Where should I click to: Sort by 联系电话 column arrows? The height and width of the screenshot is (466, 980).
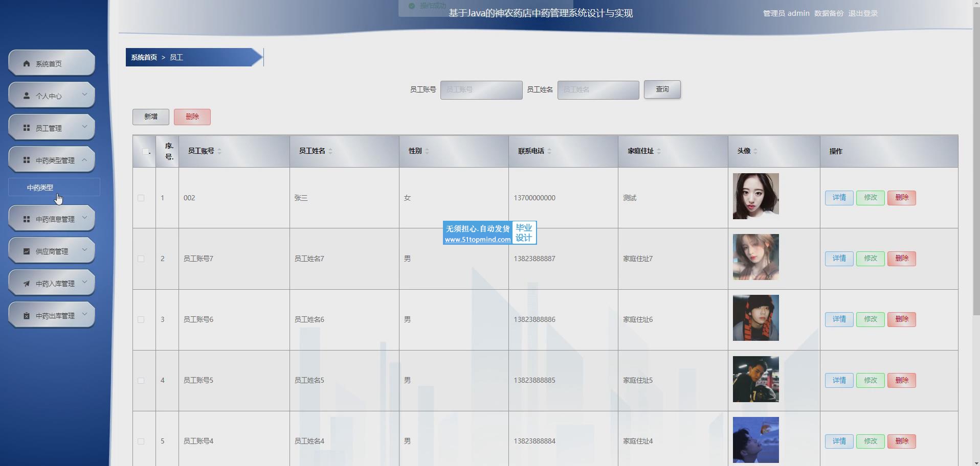[x=549, y=151]
